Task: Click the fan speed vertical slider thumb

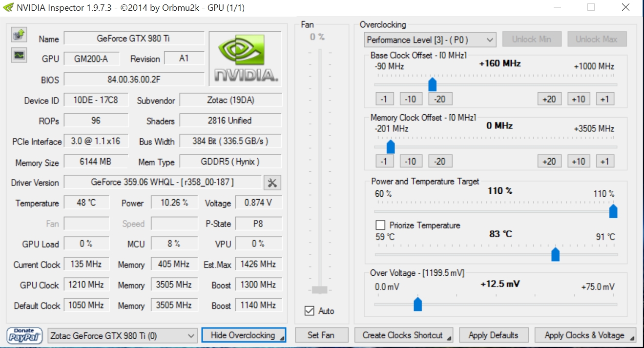Action: coord(319,290)
